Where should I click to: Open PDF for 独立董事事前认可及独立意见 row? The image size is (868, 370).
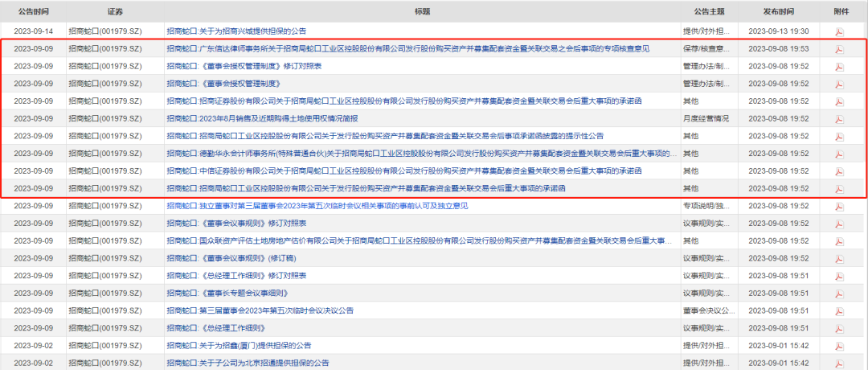click(x=839, y=207)
